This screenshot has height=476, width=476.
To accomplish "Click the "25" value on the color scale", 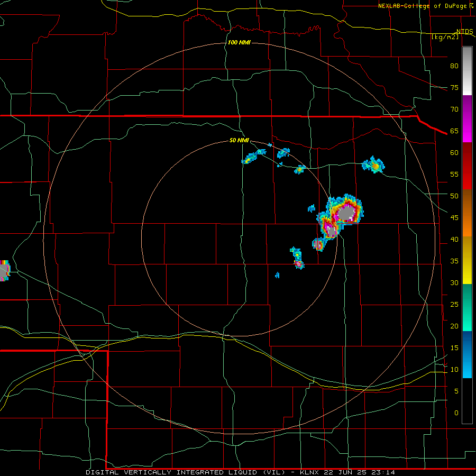I will click(x=454, y=305).
